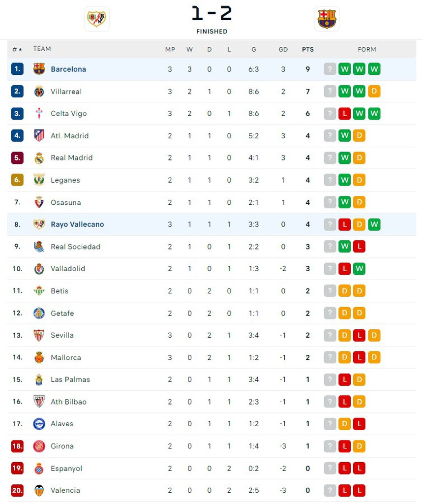
Task: Click the Real Madrid crest icon
Action: pos(39,158)
